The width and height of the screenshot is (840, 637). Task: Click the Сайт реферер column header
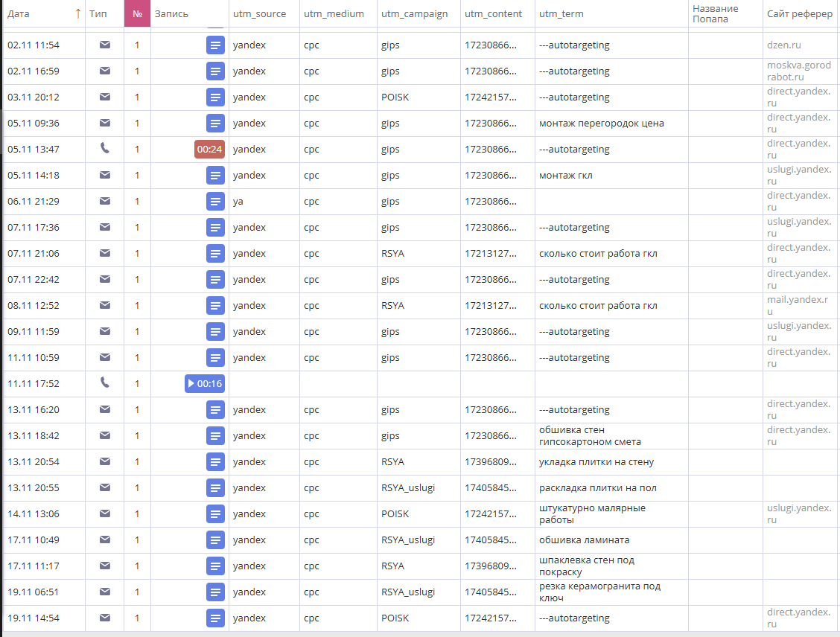click(801, 14)
